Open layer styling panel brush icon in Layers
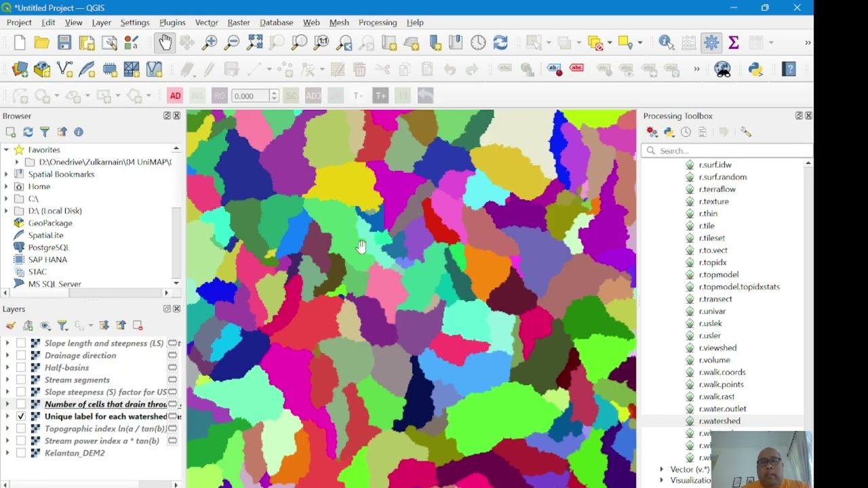Screen dimensions: 868x488 [x=11, y=325]
